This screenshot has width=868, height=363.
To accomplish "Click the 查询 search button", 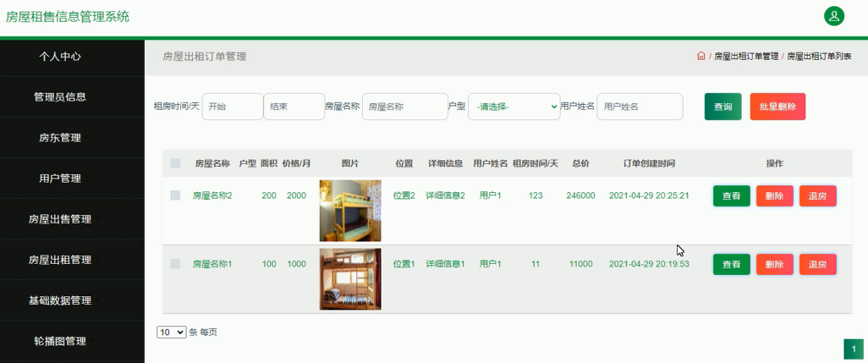I will (x=723, y=107).
